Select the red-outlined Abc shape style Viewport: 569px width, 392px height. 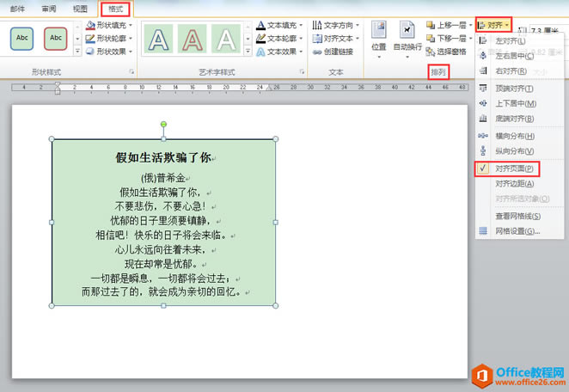56,39
